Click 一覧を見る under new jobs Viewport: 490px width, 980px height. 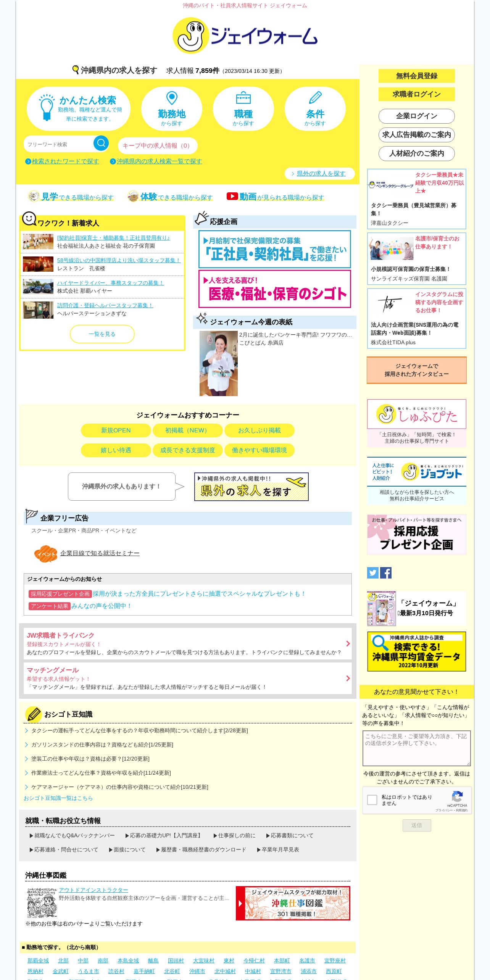(x=102, y=334)
